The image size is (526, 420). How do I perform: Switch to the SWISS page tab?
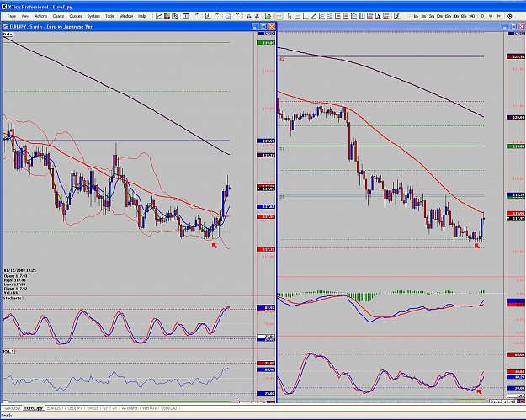tap(93, 408)
